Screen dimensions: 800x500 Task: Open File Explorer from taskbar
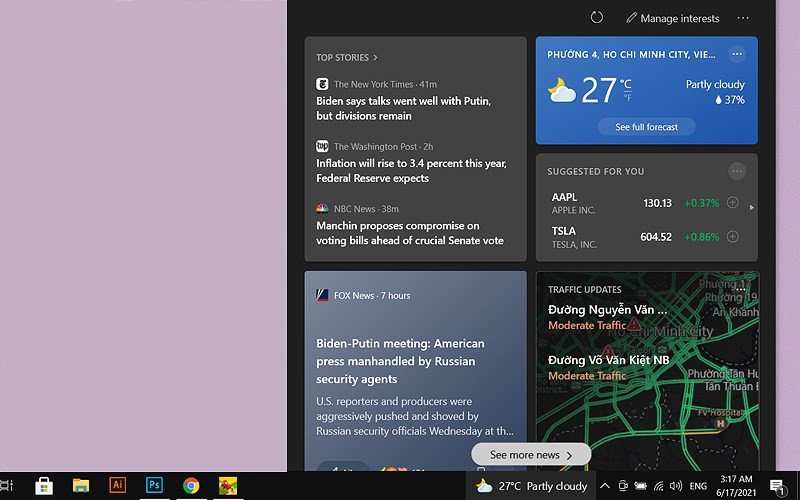pos(81,485)
